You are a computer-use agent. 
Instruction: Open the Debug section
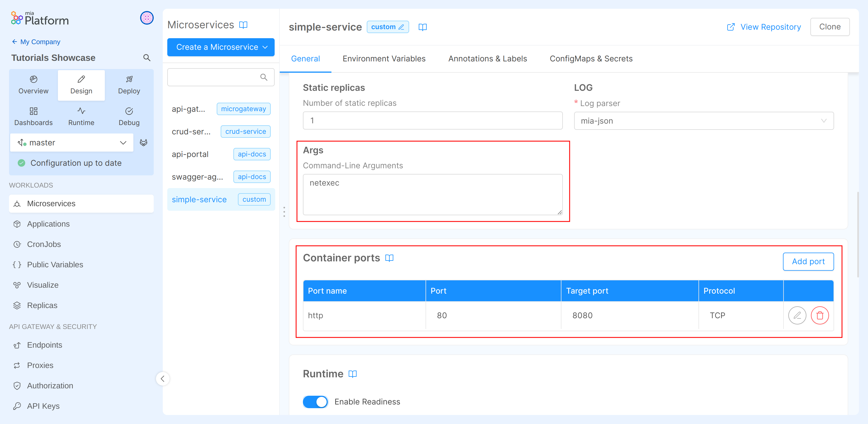pyautogui.click(x=129, y=116)
